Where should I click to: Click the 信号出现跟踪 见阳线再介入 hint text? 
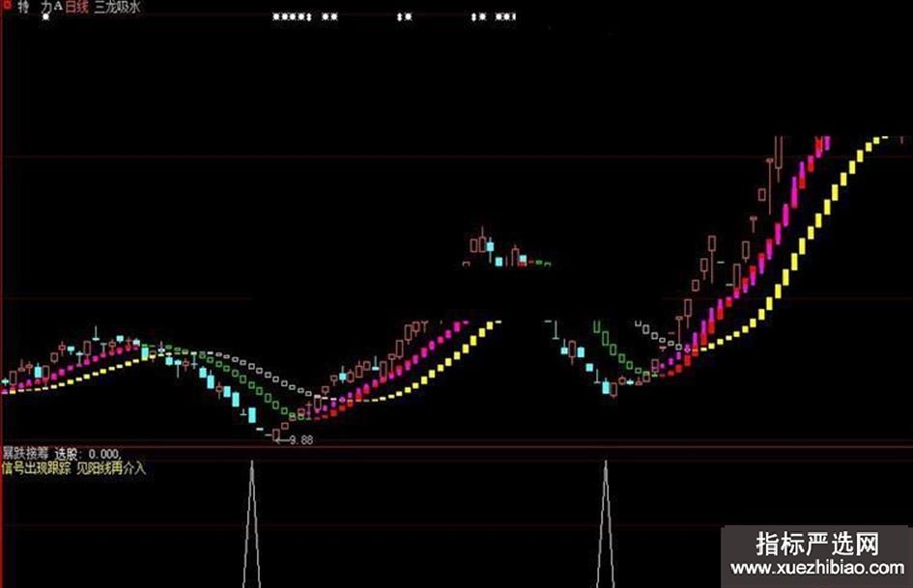tap(73, 468)
